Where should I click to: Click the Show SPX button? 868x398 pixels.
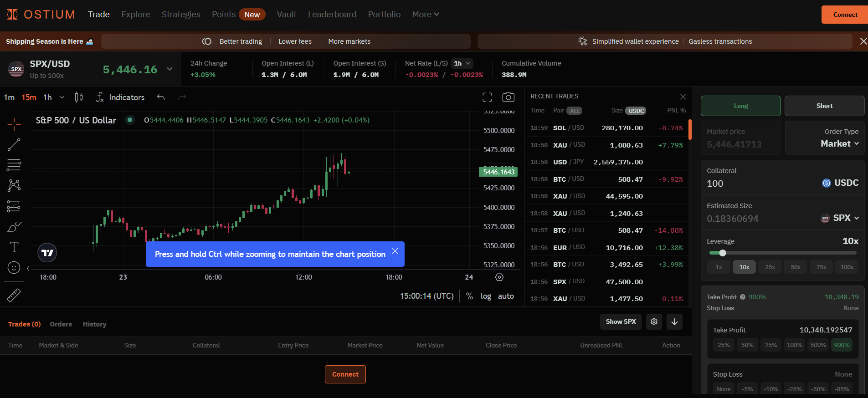tap(621, 322)
